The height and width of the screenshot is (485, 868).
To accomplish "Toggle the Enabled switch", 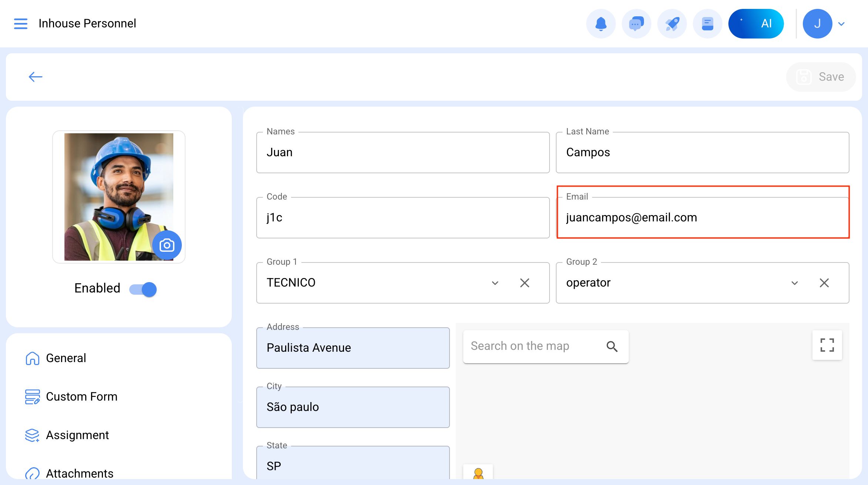I will (143, 289).
